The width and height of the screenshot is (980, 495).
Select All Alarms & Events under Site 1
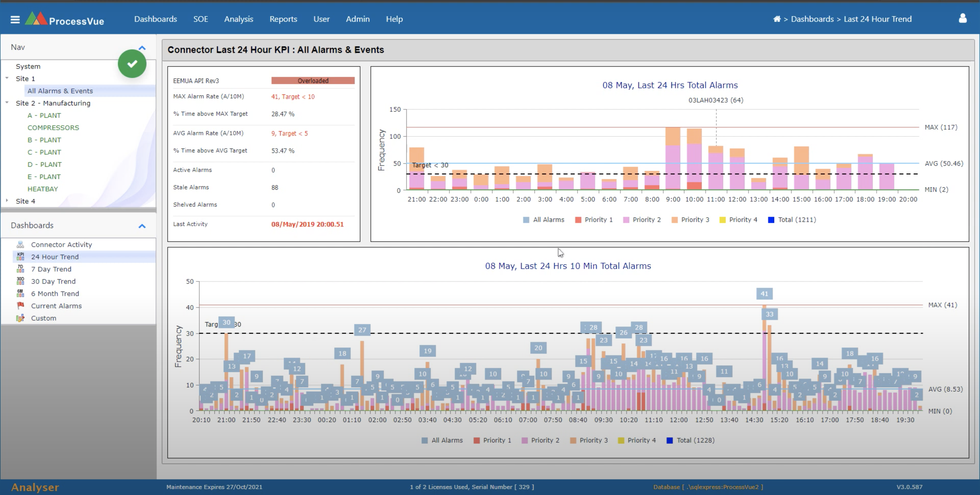coord(60,91)
